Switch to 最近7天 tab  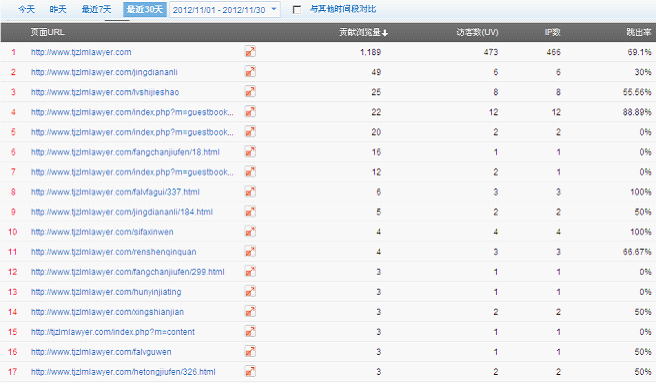tap(96, 9)
